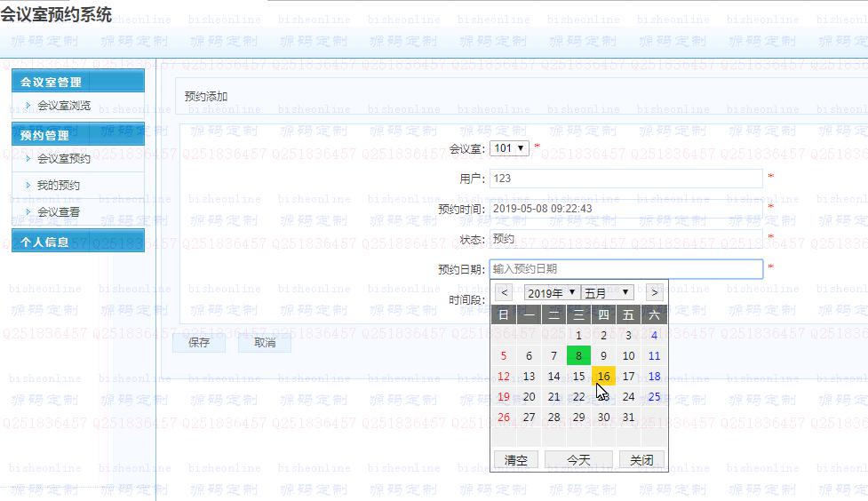Select May 9 in calendar

[x=603, y=356]
